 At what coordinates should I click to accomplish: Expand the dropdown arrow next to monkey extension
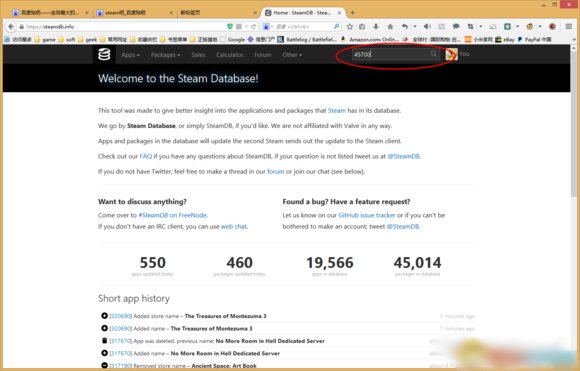click(x=540, y=27)
